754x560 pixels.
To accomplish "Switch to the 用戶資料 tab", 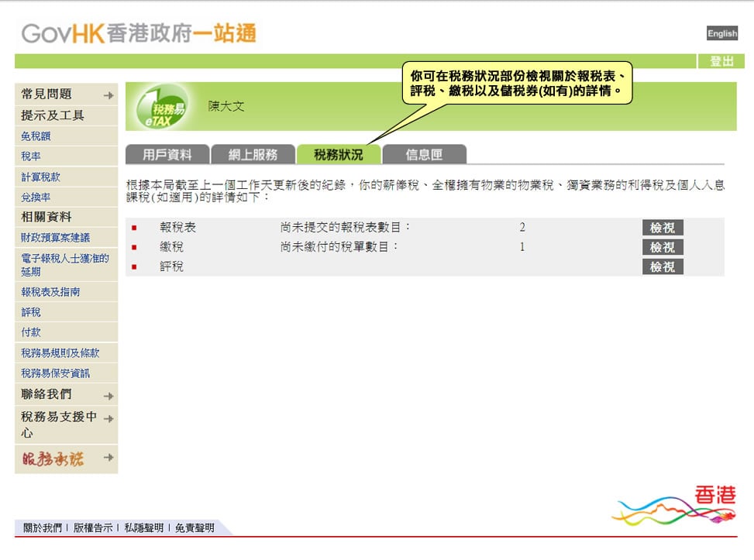I will [x=167, y=155].
